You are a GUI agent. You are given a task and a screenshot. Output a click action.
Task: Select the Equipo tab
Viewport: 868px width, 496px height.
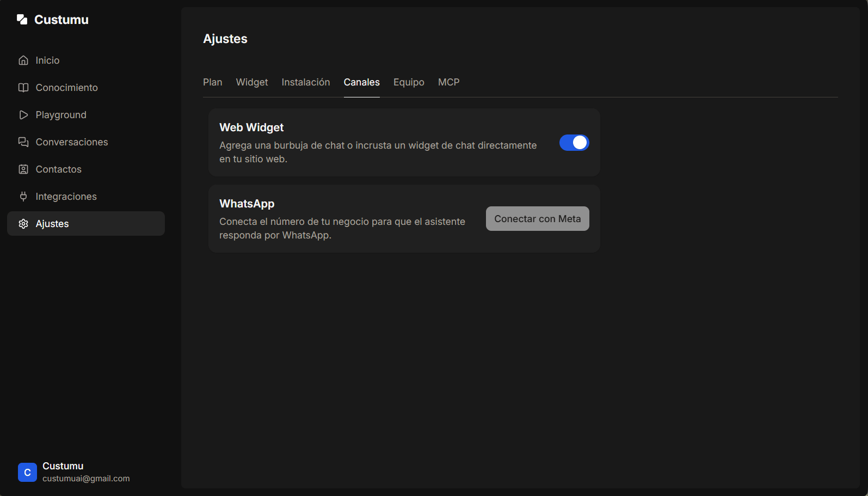pos(409,82)
